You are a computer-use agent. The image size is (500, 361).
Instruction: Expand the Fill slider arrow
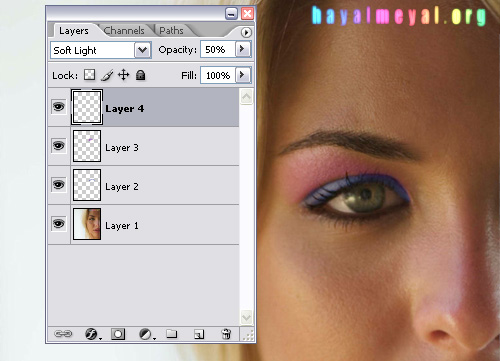(242, 75)
